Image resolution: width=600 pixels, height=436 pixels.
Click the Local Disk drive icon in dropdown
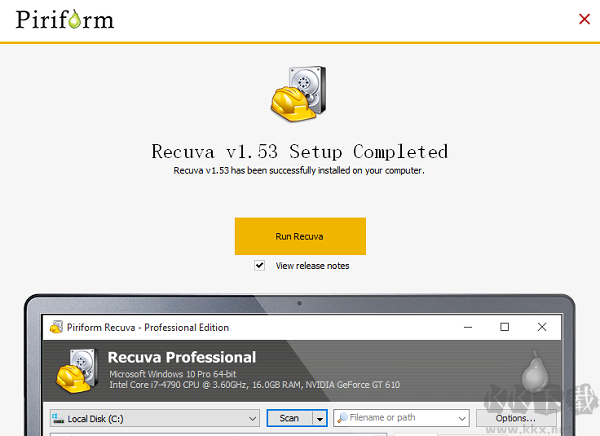coord(58,418)
